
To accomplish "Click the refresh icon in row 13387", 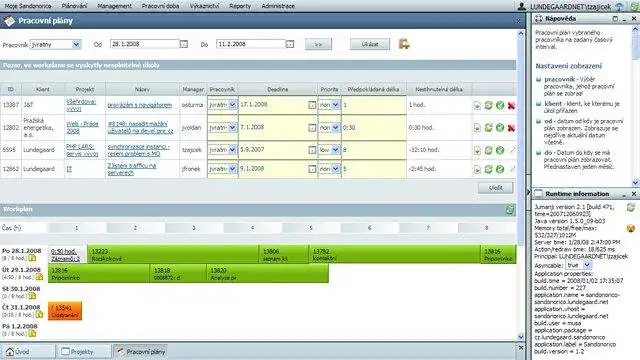I will 489,105.
